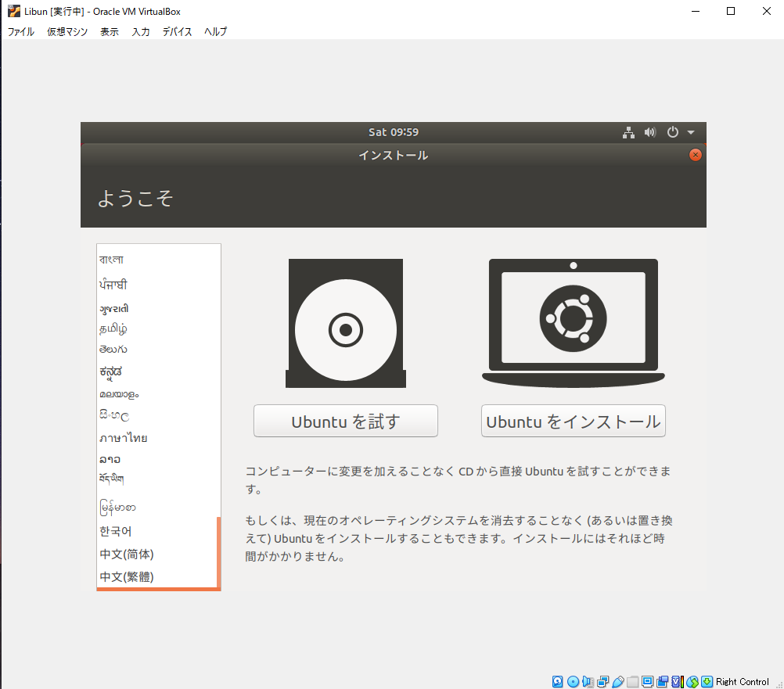Expand the Ubuntu system menu arrow
This screenshot has height=689, width=784.
click(x=691, y=132)
